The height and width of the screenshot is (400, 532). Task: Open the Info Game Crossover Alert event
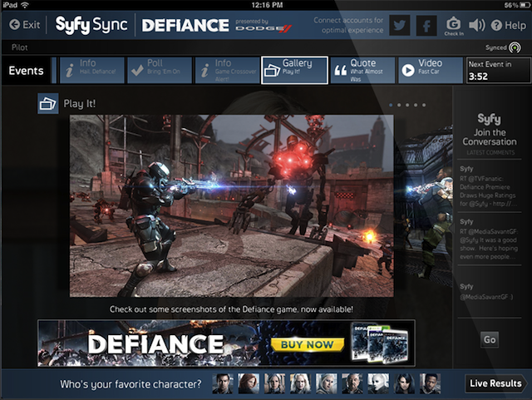click(227, 71)
